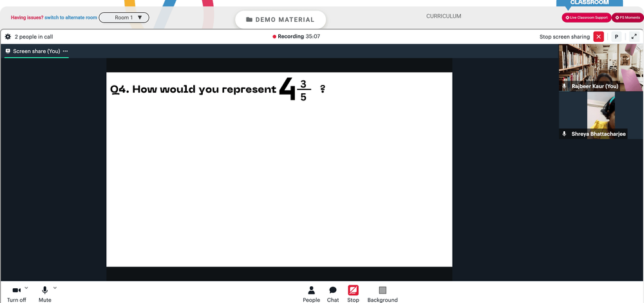Stop screen share via red Stop icon
644x303 pixels.
353,290
